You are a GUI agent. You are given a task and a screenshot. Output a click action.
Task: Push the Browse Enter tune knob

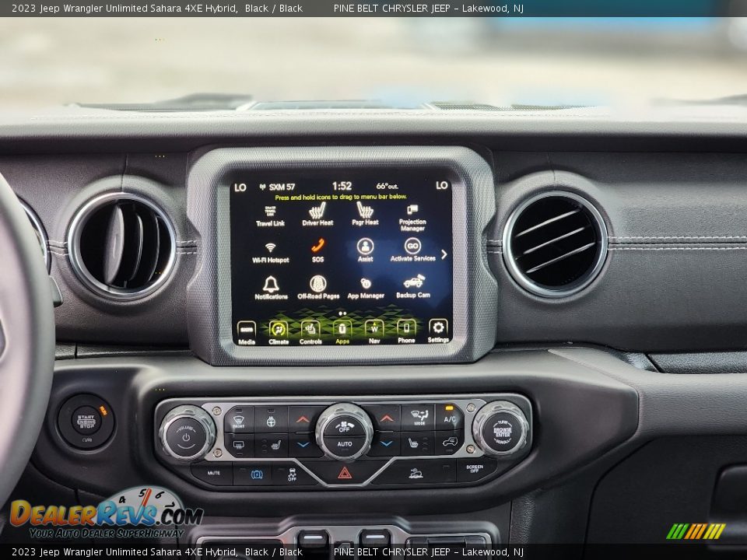click(x=502, y=431)
